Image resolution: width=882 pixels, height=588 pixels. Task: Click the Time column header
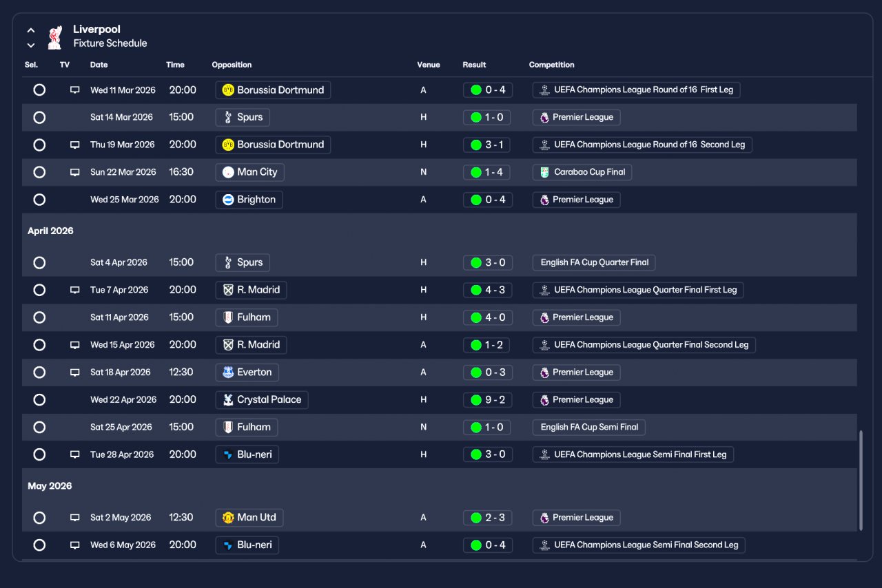(x=175, y=65)
